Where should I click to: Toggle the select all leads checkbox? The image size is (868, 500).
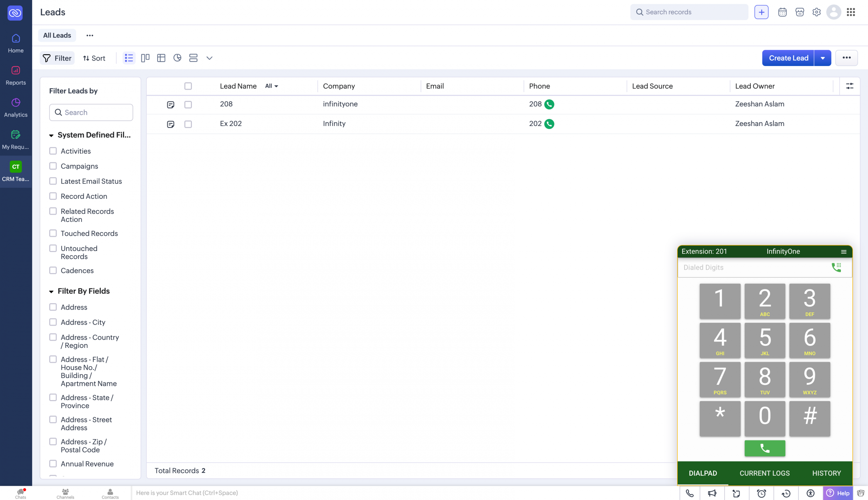(x=188, y=86)
